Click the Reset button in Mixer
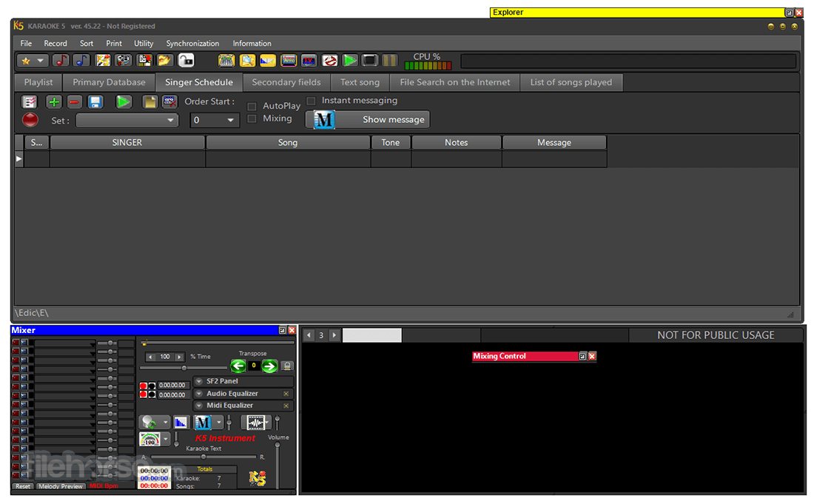 pos(23,486)
